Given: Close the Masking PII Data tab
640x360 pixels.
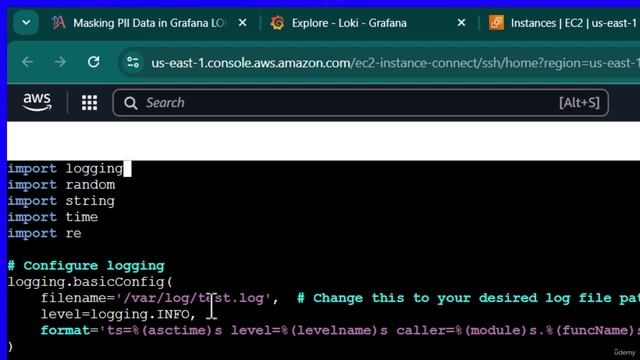Looking at the screenshot, I should (x=242, y=23).
